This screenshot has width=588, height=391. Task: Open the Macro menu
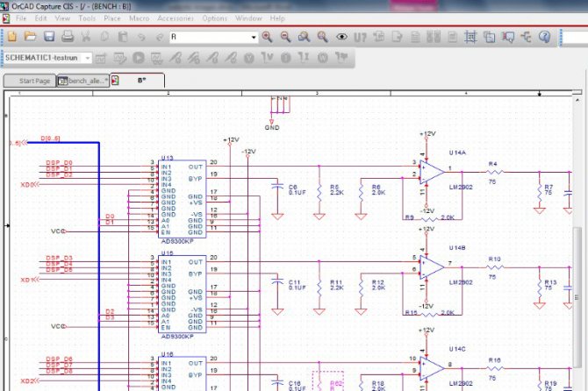coord(140,18)
